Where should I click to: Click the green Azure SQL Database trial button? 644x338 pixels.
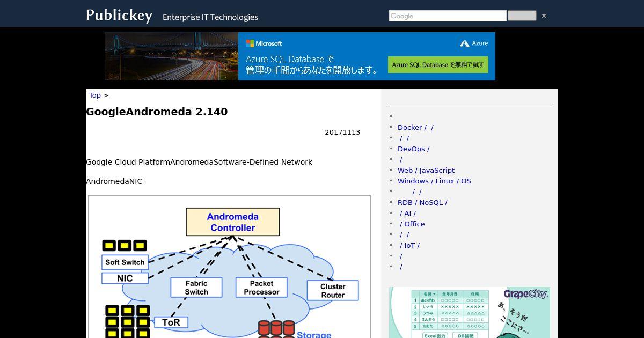(438, 64)
